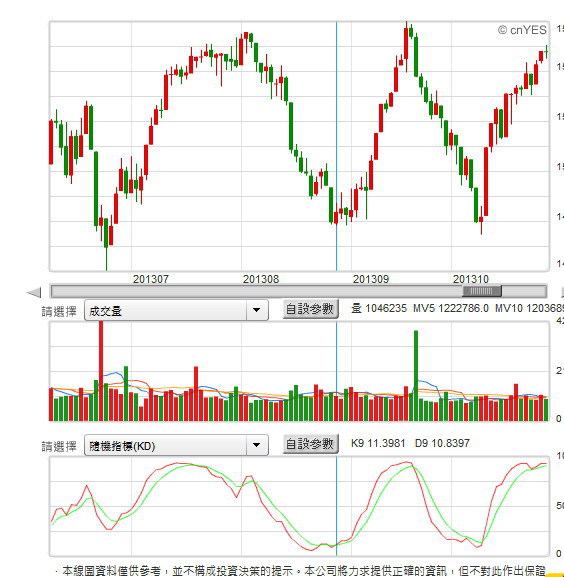564x577 pixels.
Task: Click the tallest red volume bar
Action: click(x=101, y=371)
